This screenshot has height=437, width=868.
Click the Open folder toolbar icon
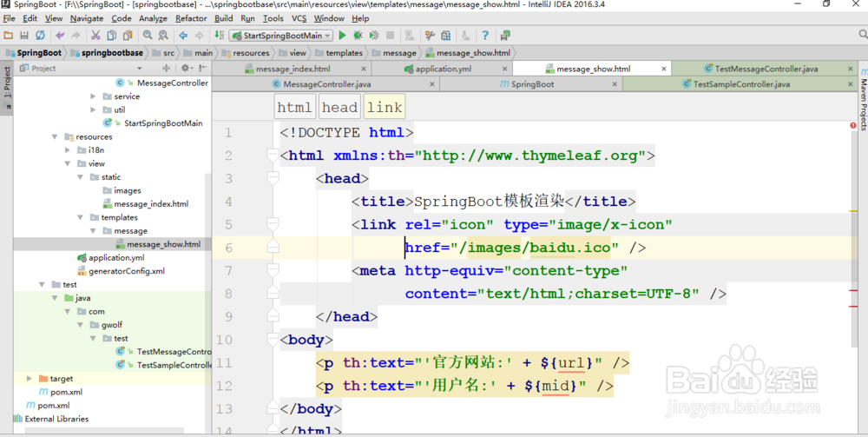tap(9, 36)
